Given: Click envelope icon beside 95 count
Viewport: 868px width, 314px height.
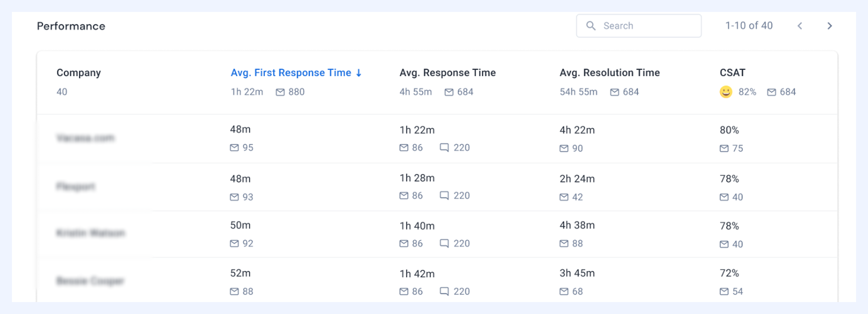Looking at the screenshot, I should pos(234,148).
